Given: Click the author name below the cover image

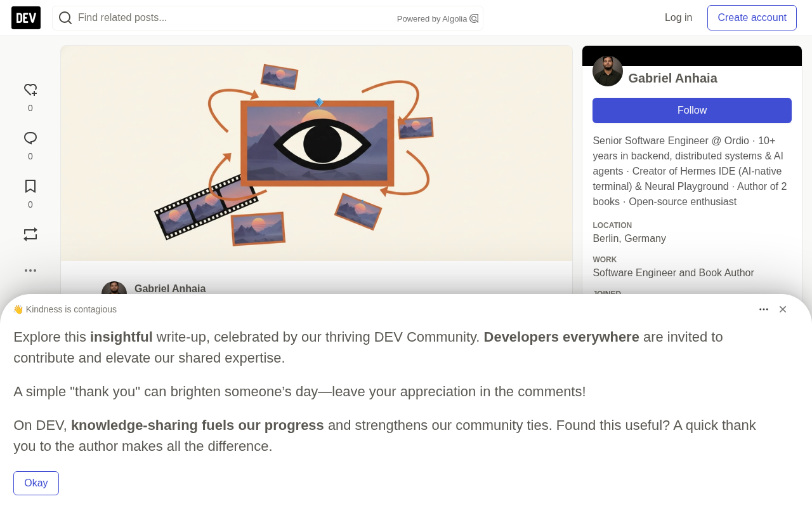Looking at the screenshot, I should 170,289.
